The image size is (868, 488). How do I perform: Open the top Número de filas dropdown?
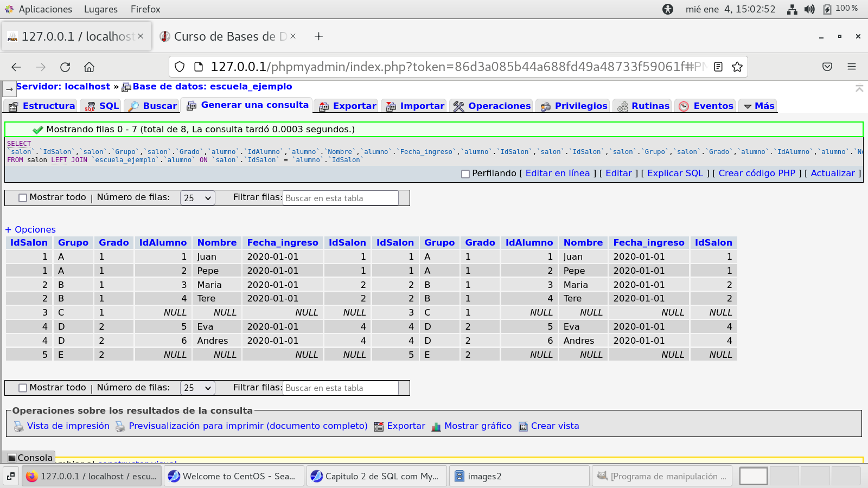[x=197, y=198]
